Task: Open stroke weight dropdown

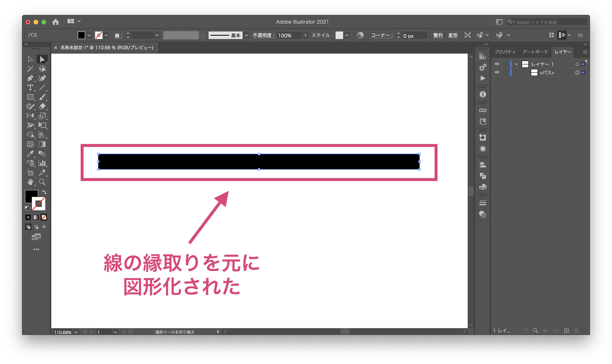Action: click(157, 35)
